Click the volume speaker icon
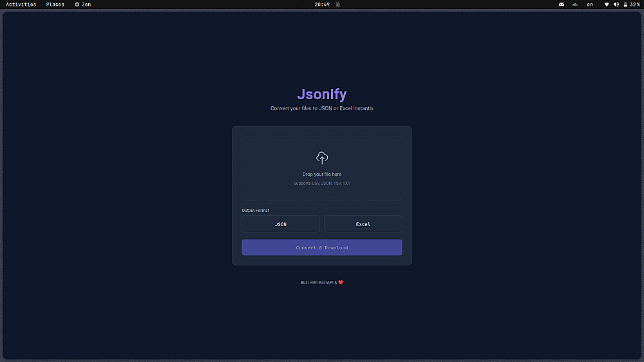 [616, 5]
